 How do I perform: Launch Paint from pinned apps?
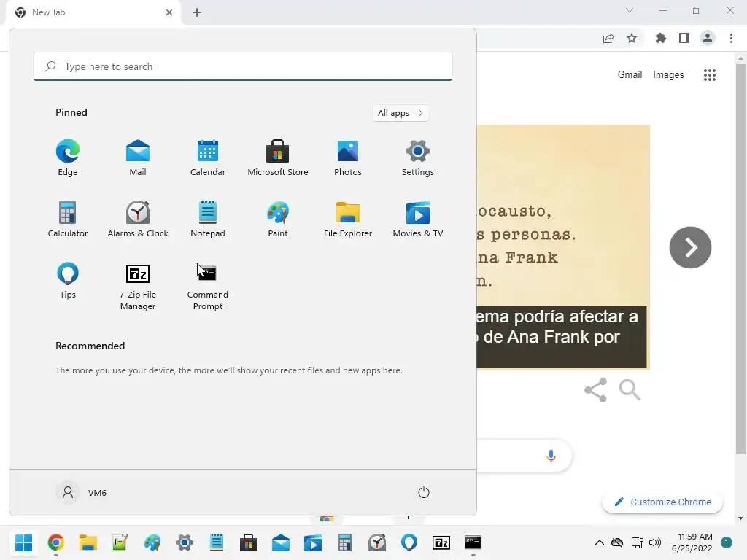(x=278, y=219)
